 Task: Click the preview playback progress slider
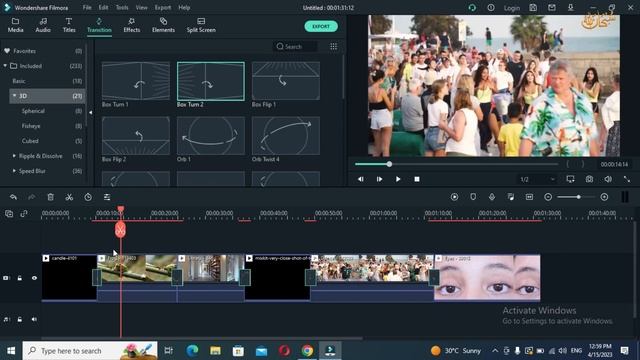click(x=456, y=164)
